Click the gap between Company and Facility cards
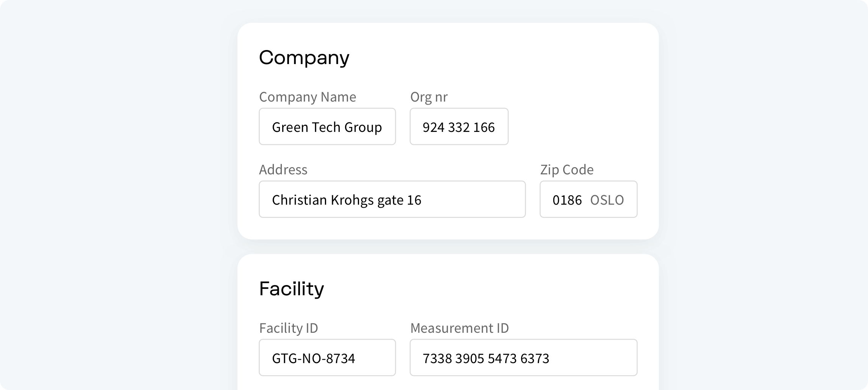 click(x=448, y=247)
